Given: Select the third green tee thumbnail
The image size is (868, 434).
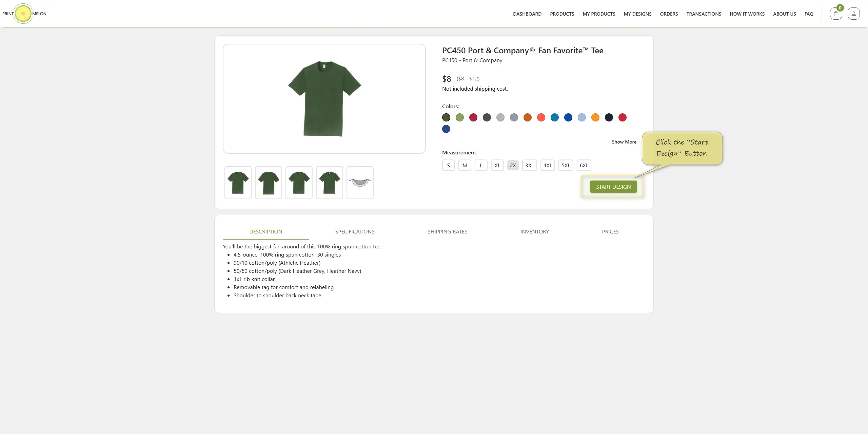Looking at the screenshot, I should point(299,183).
